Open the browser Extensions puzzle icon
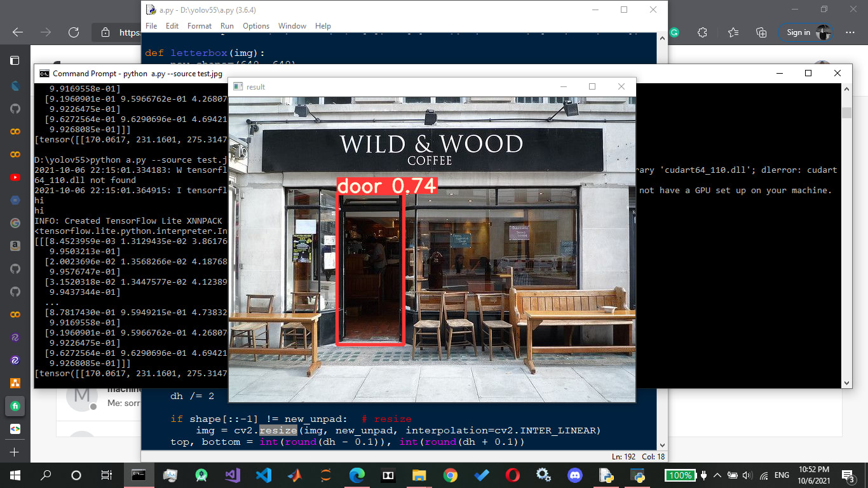Viewport: 868px width, 488px height. click(702, 32)
